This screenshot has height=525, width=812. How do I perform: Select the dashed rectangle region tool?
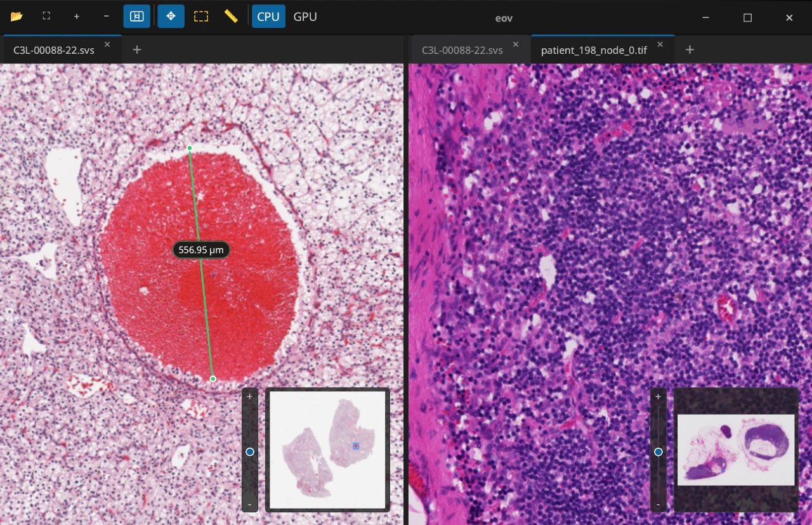click(x=201, y=16)
